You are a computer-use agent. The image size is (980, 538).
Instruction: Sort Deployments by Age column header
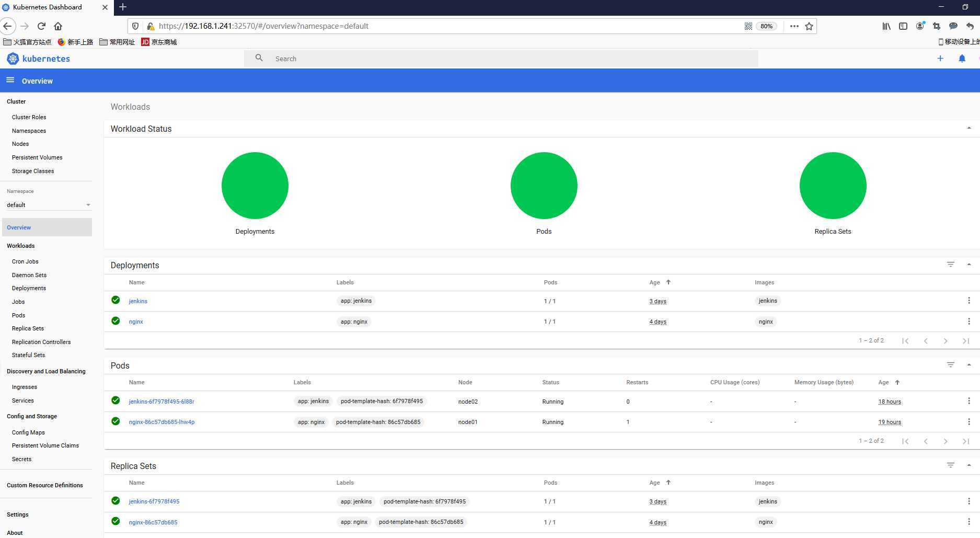point(654,282)
